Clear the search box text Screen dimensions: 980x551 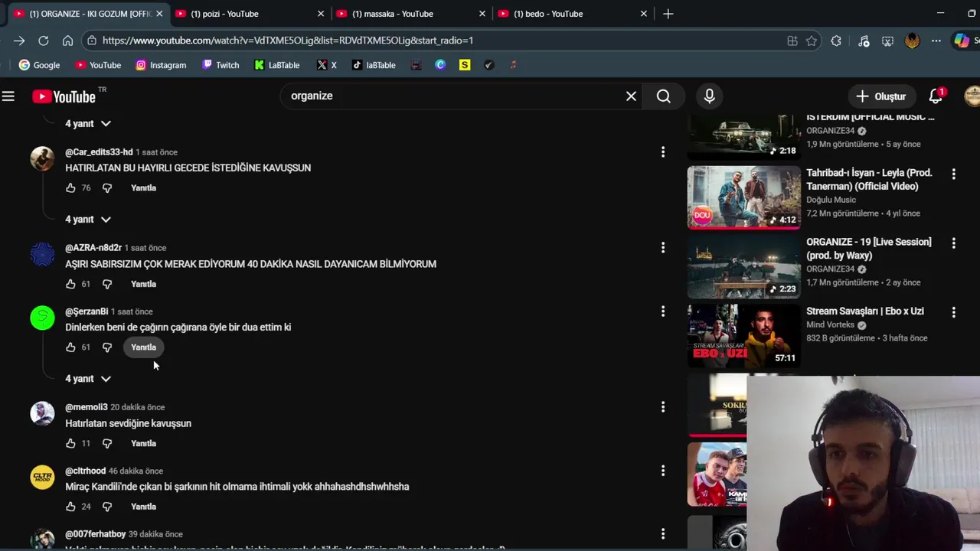[631, 96]
